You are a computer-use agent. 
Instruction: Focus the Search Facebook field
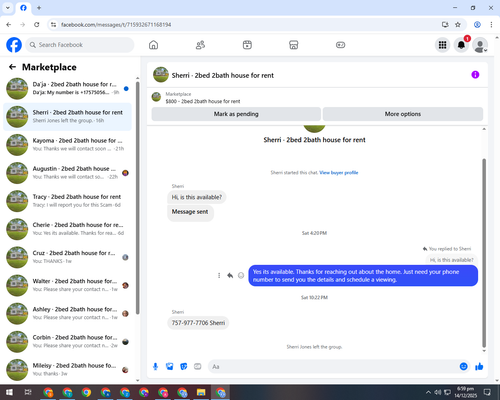pos(80,45)
